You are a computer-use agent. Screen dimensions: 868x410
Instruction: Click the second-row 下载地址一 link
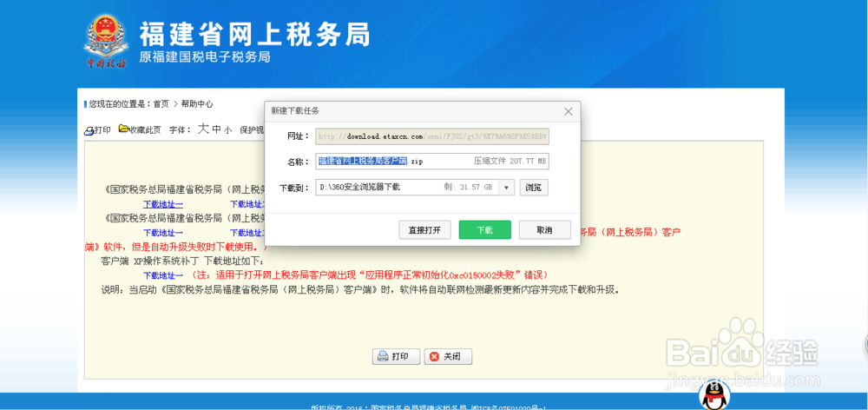[163, 232]
